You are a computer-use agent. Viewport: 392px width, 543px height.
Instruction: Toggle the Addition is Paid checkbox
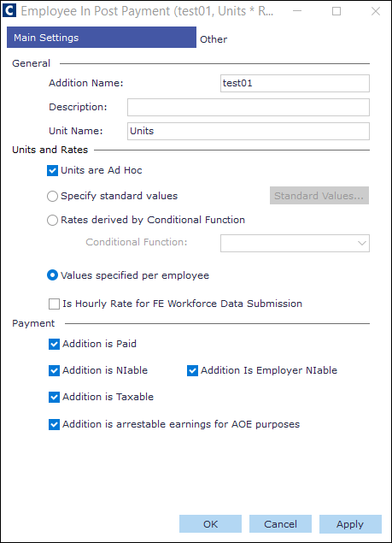click(55, 345)
